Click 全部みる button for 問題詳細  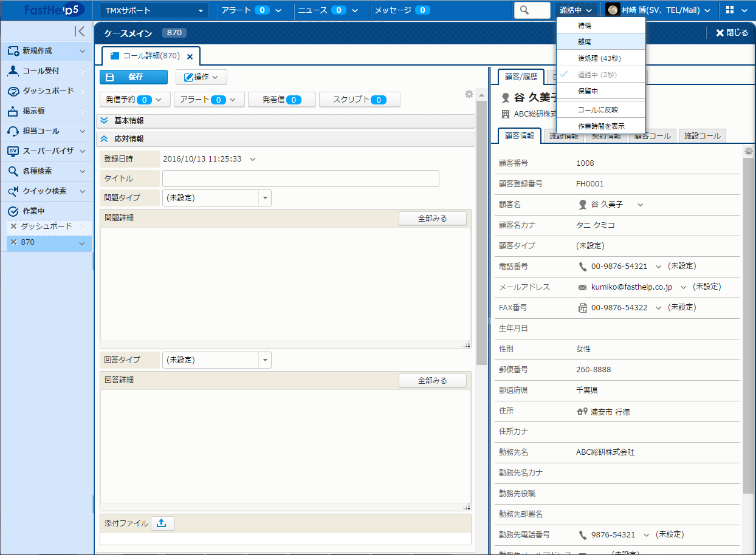(432, 219)
